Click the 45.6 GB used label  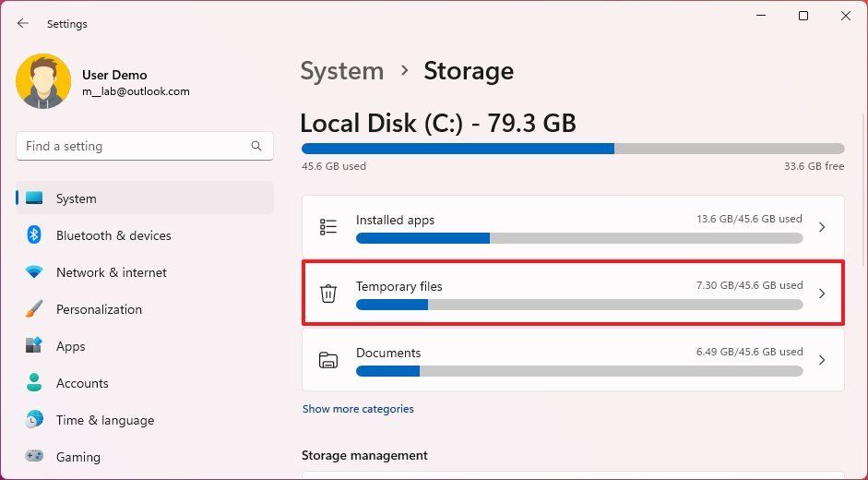click(334, 166)
